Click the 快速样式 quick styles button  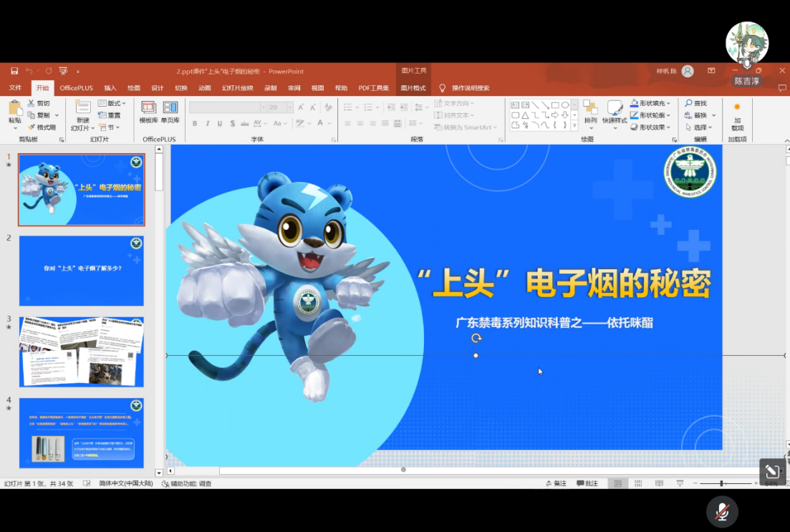[x=615, y=115]
